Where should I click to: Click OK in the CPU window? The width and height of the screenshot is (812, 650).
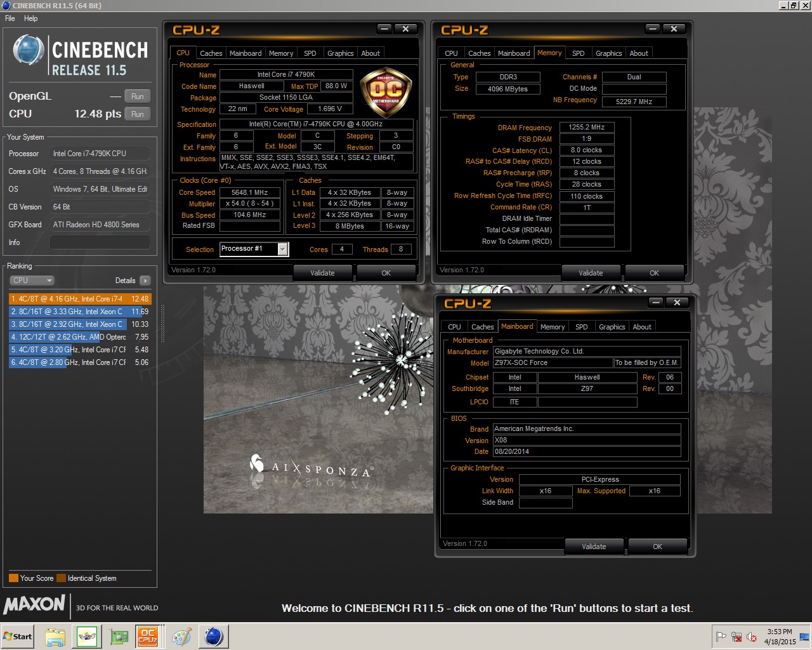coord(386,273)
